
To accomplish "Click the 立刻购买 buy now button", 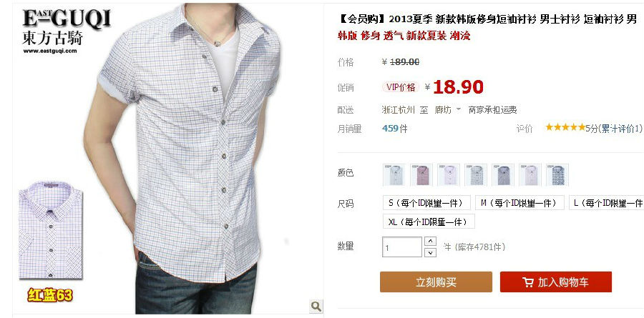I will pos(436,282).
